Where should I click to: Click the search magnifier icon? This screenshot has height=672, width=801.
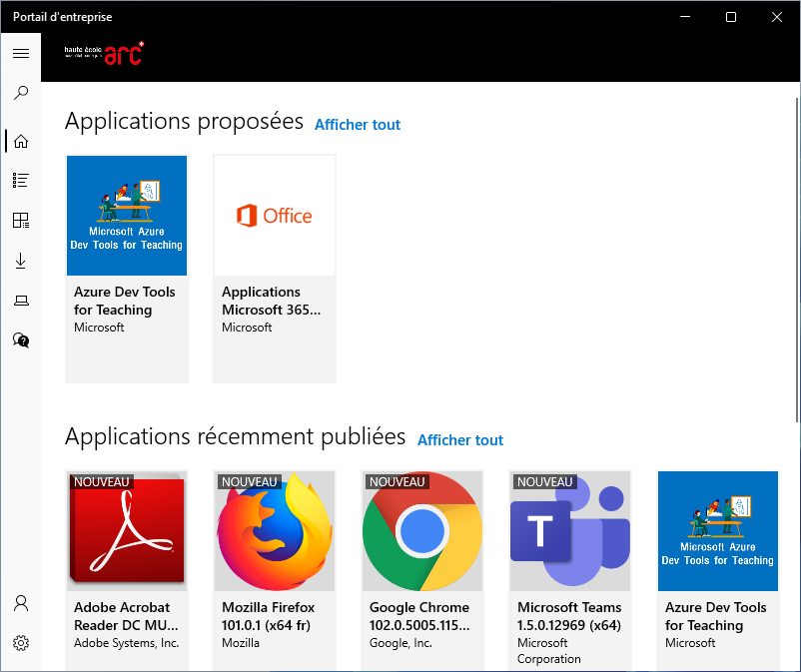pos(21,93)
